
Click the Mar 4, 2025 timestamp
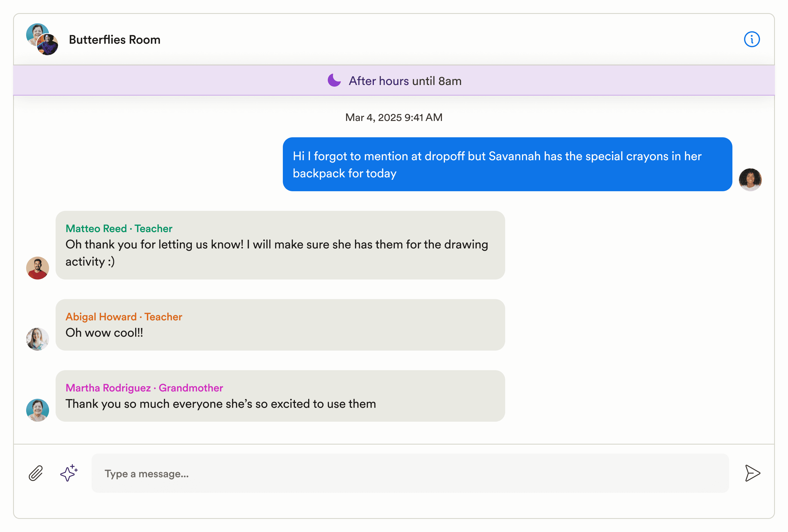[x=394, y=117]
